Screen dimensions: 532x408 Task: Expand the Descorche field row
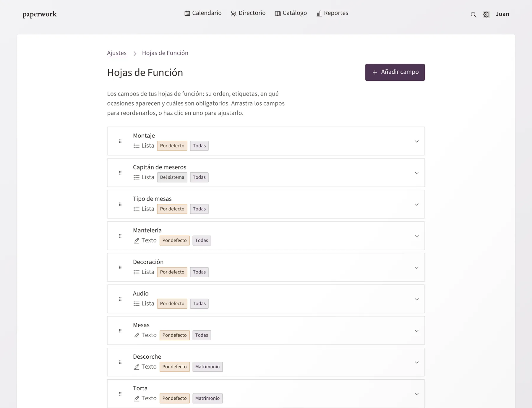[417, 362]
